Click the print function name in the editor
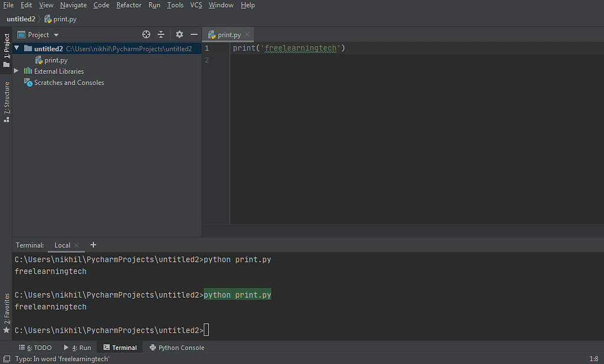Viewport: 604px width, 364px height. point(244,48)
